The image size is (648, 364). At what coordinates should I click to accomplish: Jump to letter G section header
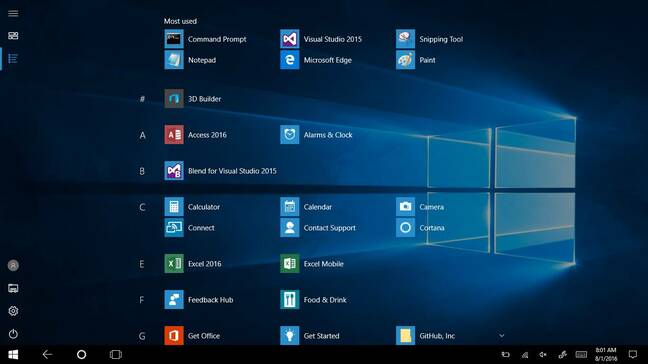pos(142,336)
